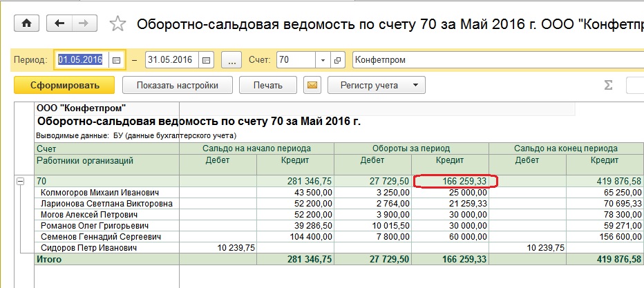Viewport: 644px width, 288px height.
Task: Click account 70 credit turnover 166 259,33
Action: [450, 181]
